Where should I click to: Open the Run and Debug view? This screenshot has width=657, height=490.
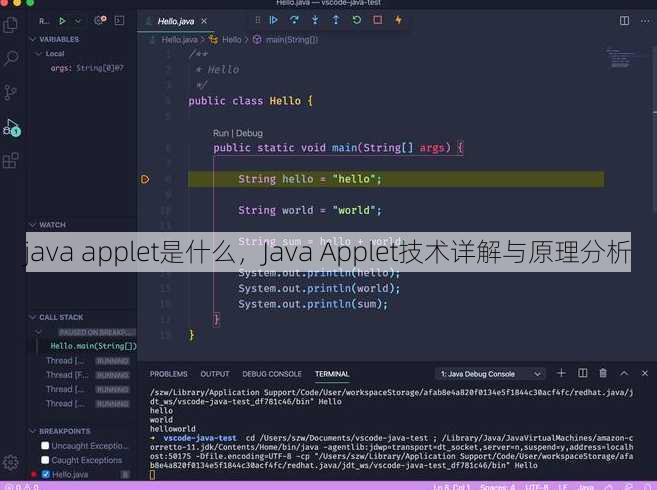coord(11,127)
